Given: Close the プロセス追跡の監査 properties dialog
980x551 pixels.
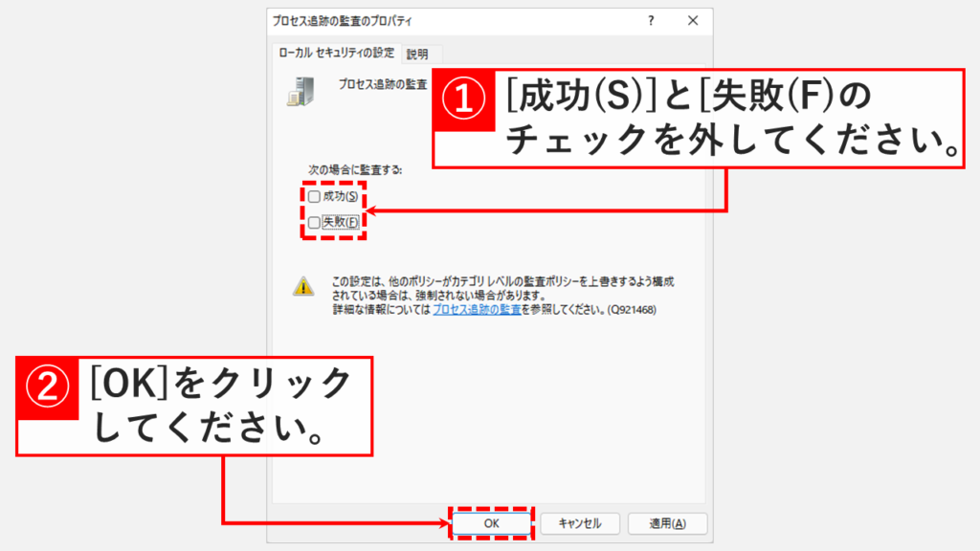Looking at the screenshot, I should (693, 20).
